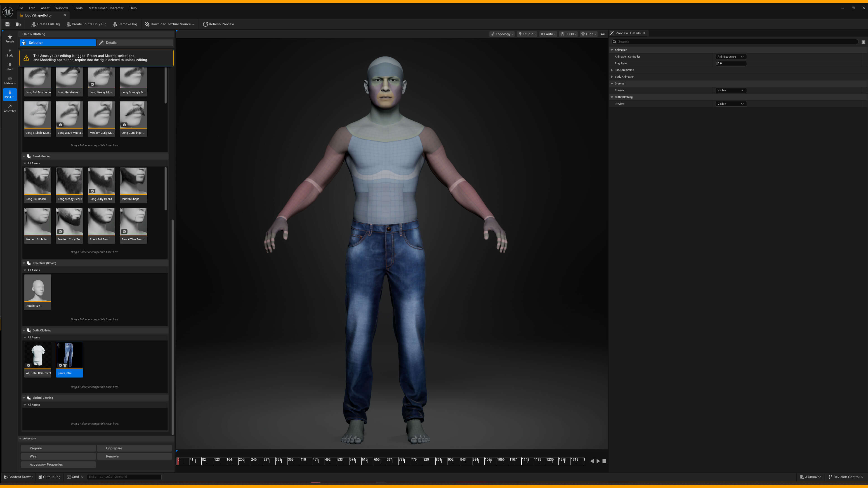Click the Unprepare button

coord(134,448)
